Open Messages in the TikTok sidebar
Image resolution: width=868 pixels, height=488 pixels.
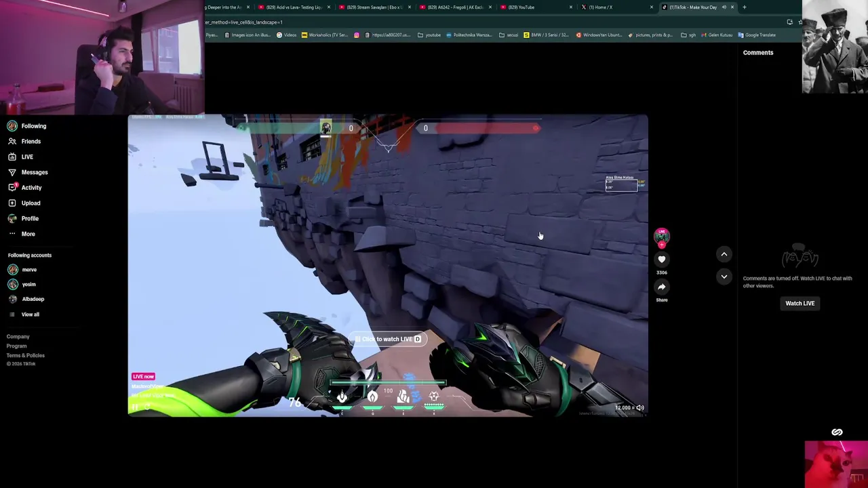pyautogui.click(x=28, y=172)
